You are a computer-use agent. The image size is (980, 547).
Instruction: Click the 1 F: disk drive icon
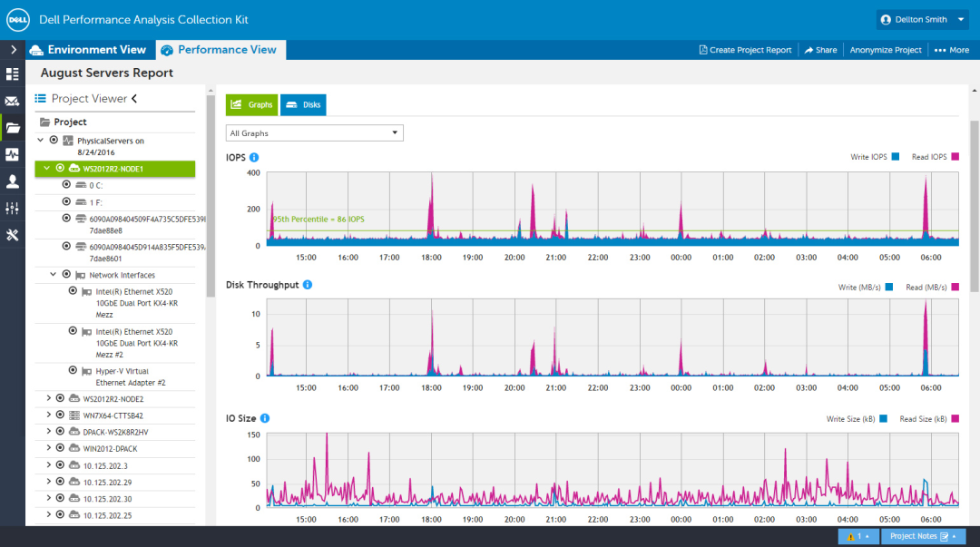[x=81, y=202]
